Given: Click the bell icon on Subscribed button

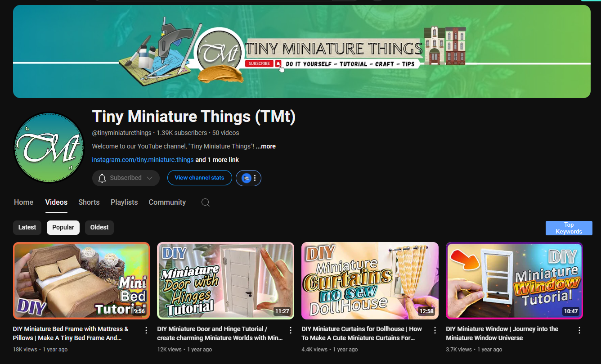Looking at the screenshot, I should click(102, 178).
